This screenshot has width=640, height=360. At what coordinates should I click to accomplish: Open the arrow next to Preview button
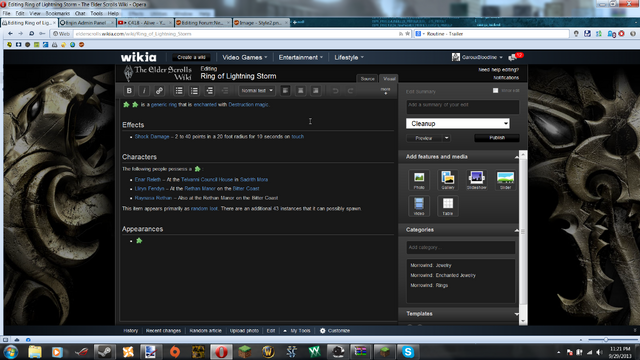[447, 138]
